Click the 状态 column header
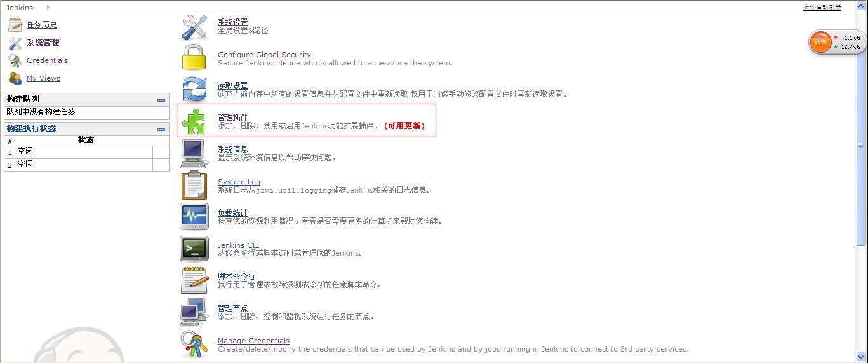Image resolution: width=868 pixels, height=363 pixels. point(86,140)
